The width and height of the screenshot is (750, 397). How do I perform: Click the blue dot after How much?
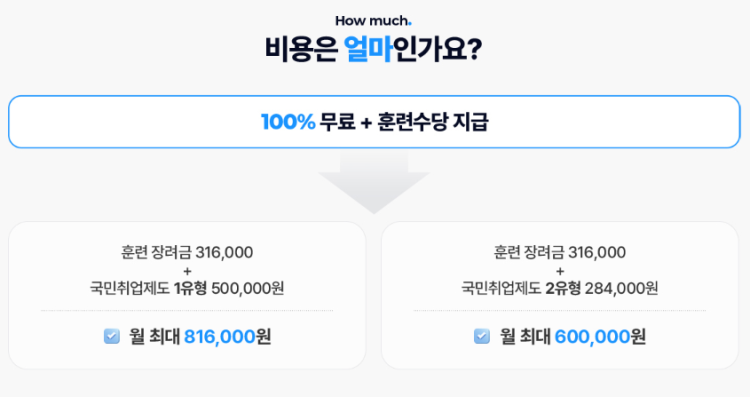coord(410,24)
